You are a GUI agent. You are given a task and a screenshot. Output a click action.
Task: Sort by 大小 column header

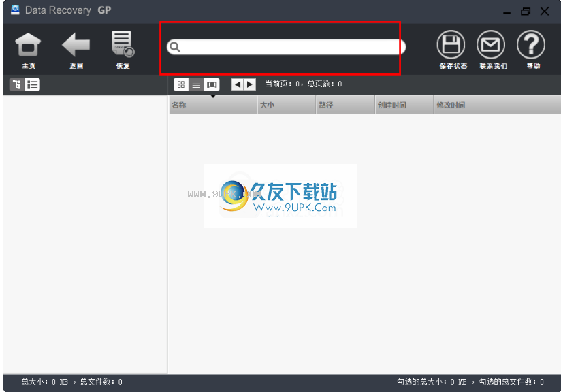(x=287, y=105)
